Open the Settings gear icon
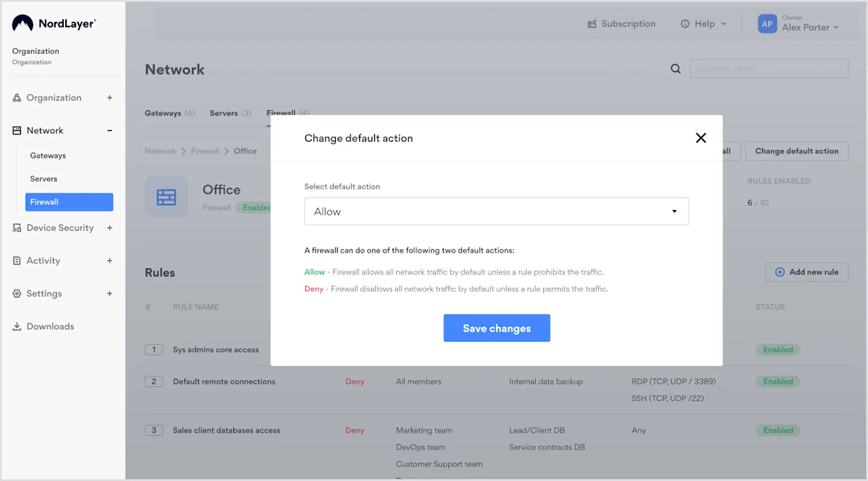The width and height of the screenshot is (868, 481). click(16, 293)
